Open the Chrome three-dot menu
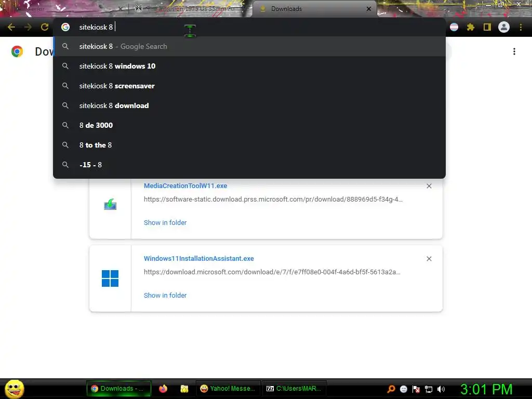 point(521,27)
